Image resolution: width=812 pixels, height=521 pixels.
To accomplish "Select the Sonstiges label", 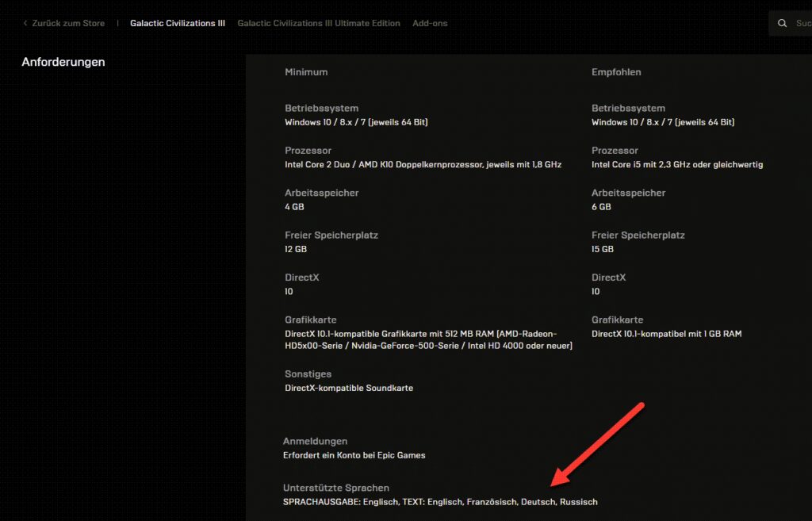I will pos(308,374).
